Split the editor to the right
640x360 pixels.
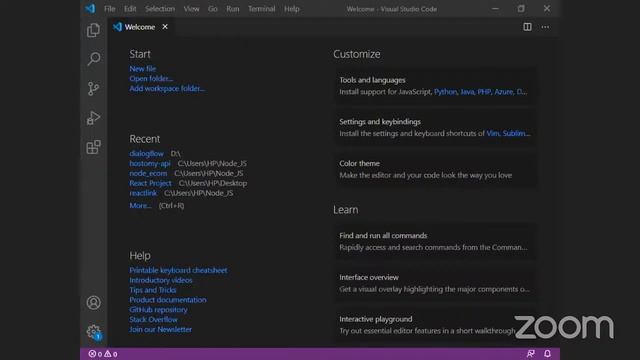527,27
